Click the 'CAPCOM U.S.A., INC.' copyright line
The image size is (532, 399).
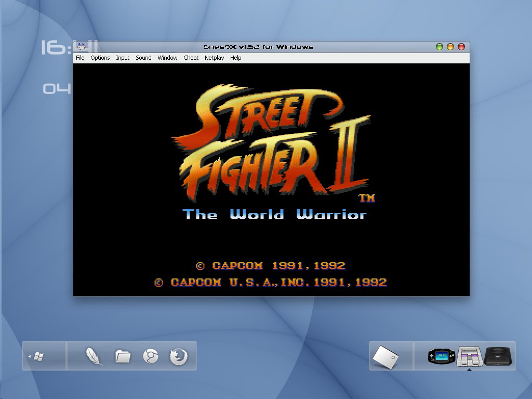[270, 282]
